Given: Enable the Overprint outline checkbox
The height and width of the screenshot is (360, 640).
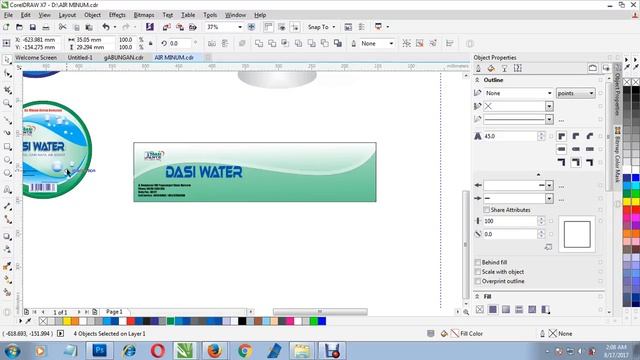Looking at the screenshot, I should tap(478, 281).
